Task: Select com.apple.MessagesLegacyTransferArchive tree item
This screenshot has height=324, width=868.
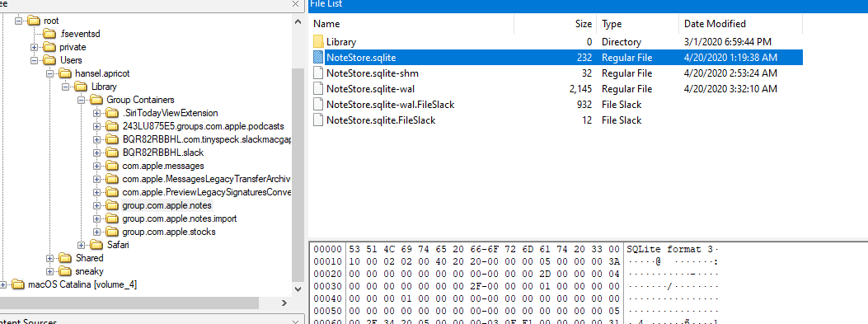Action: 206,179
